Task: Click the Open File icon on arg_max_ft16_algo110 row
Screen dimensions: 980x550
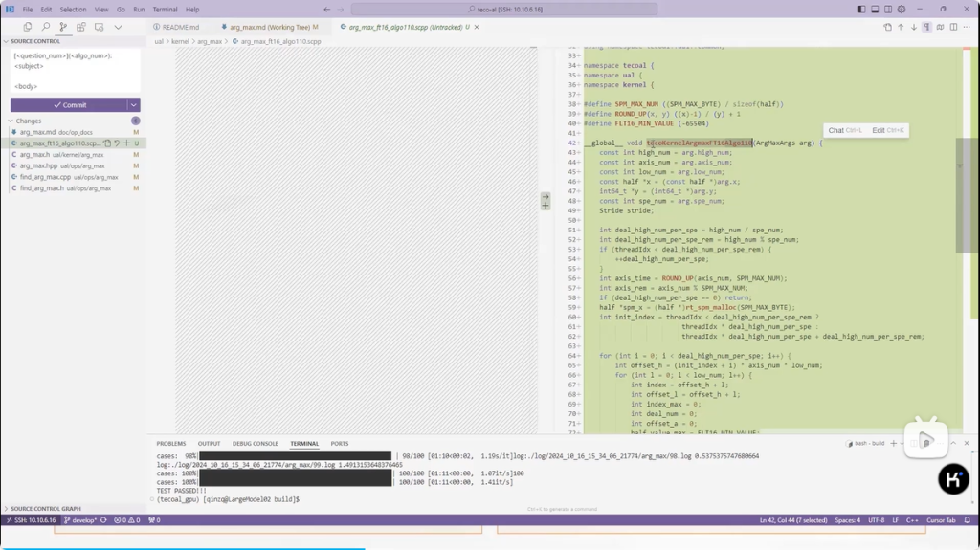Action: point(107,143)
